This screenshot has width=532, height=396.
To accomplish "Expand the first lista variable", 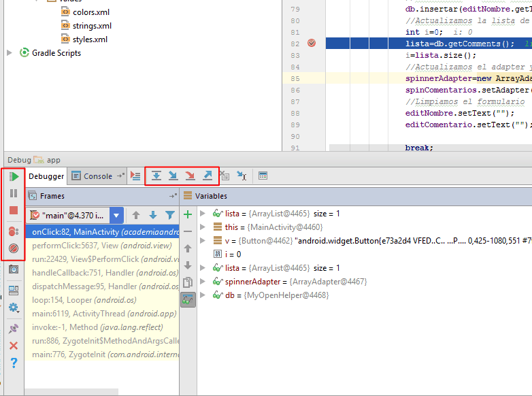I will click(x=203, y=214).
